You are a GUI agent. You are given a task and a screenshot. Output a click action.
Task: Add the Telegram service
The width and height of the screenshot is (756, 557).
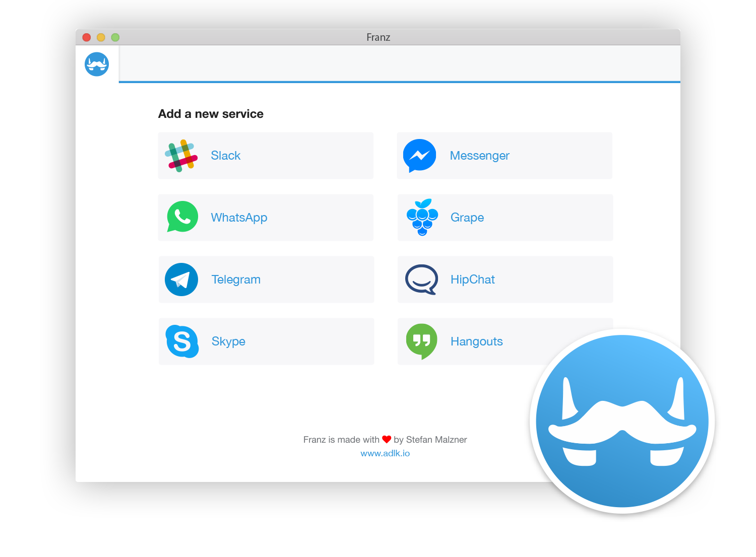(x=266, y=280)
